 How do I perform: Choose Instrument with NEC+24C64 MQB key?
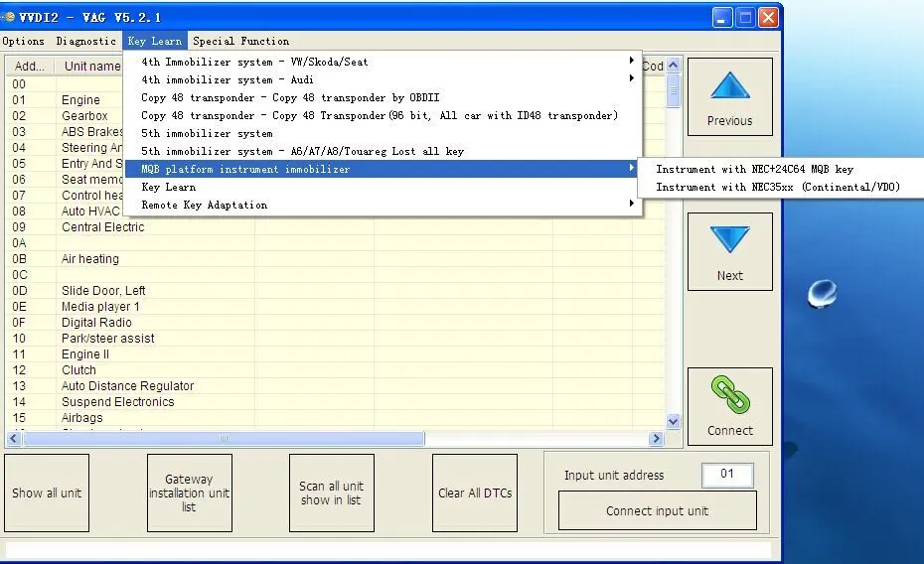(781, 169)
